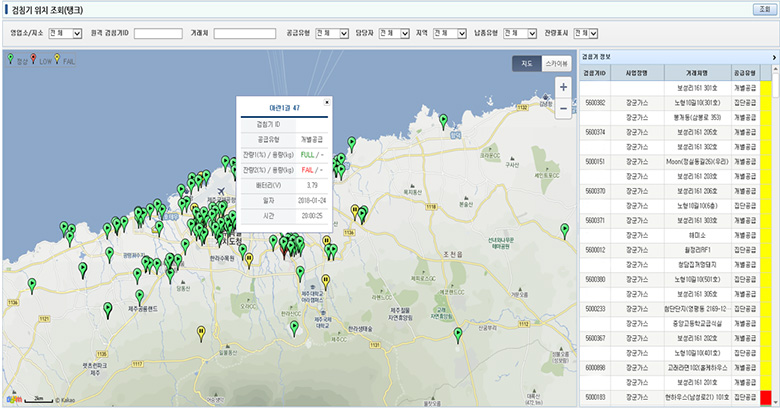The image size is (780, 408).
Task: Click the 원격 검침기ID input field
Action: click(x=158, y=33)
